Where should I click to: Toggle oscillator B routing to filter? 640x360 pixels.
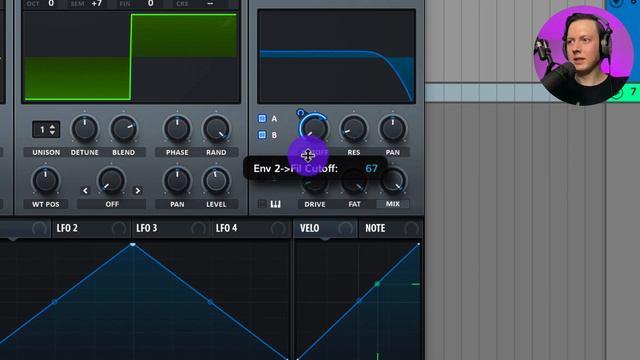tap(262, 135)
